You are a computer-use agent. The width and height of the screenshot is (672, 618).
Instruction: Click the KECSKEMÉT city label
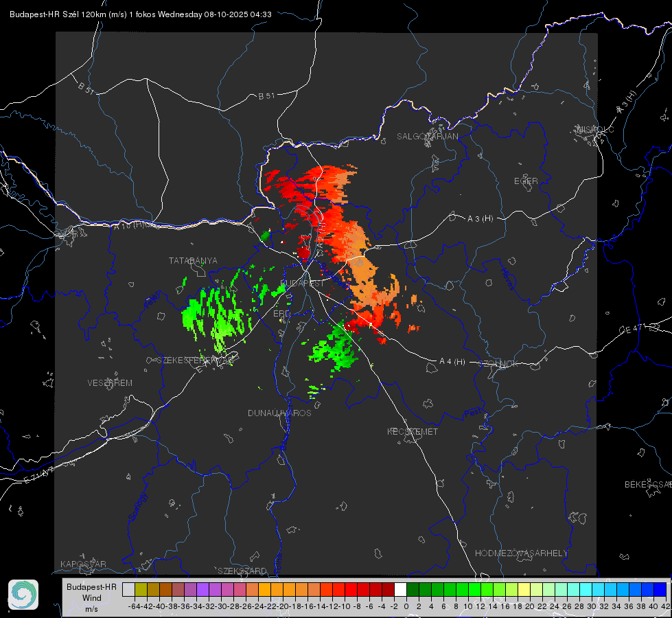(x=413, y=431)
